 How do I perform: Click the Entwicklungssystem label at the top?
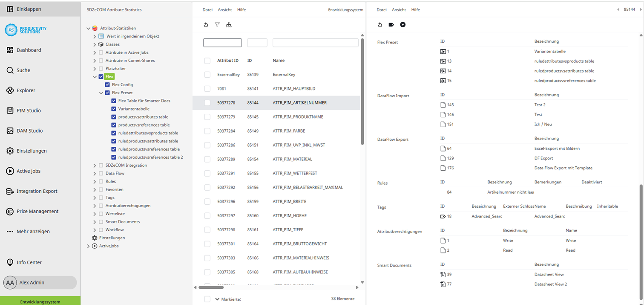[x=346, y=9]
